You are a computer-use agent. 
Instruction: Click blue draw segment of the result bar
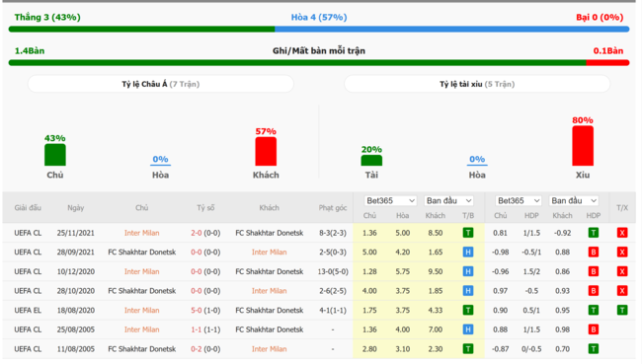(x=452, y=30)
